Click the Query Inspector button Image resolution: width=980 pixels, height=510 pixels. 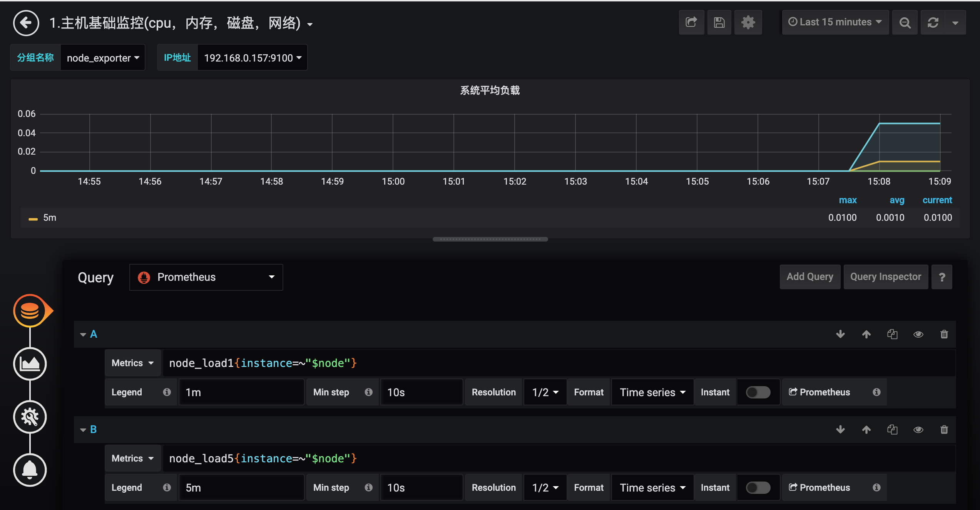(885, 277)
